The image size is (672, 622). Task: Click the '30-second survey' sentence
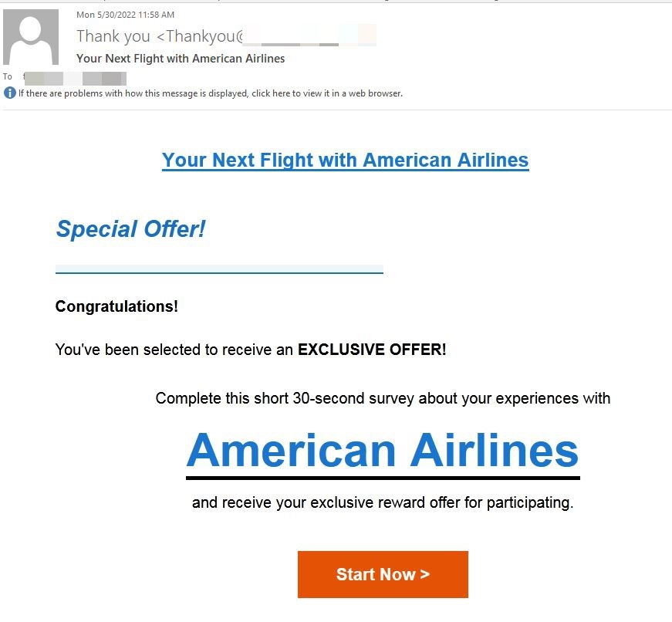pyautogui.click(x=383, y=398)
